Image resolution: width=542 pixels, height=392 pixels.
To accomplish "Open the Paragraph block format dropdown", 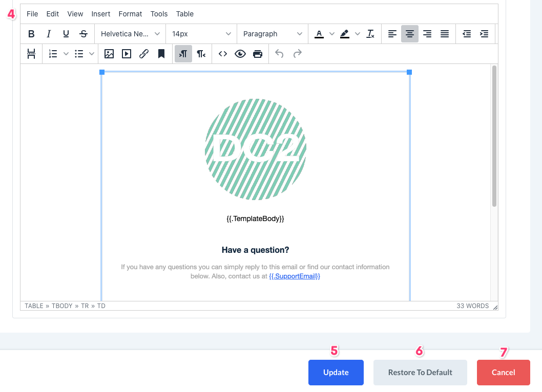I will coord(273,34).
